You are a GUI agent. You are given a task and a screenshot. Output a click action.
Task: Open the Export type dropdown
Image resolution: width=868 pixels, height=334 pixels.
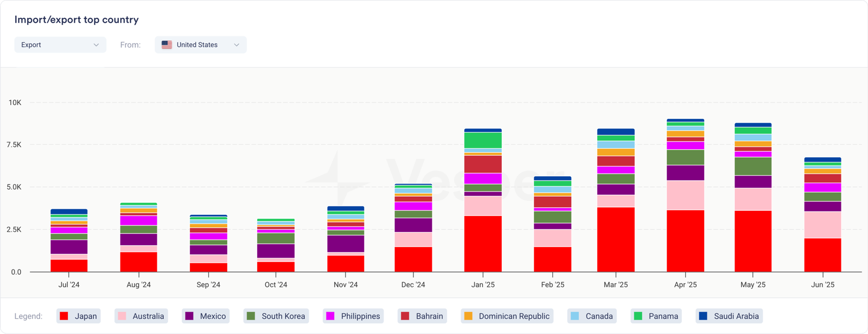click(x=60, y=45)
